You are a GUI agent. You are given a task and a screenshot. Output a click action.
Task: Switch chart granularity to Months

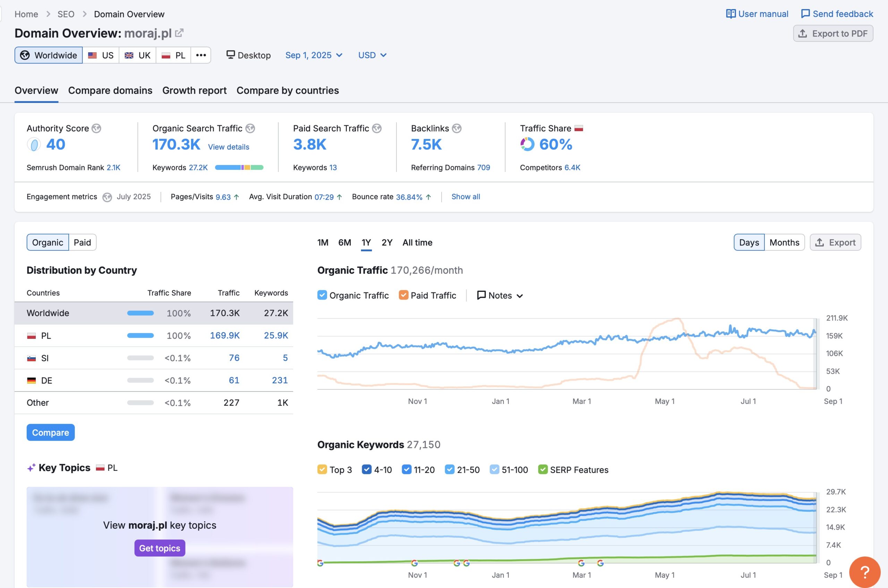click(x=784, y=242)
